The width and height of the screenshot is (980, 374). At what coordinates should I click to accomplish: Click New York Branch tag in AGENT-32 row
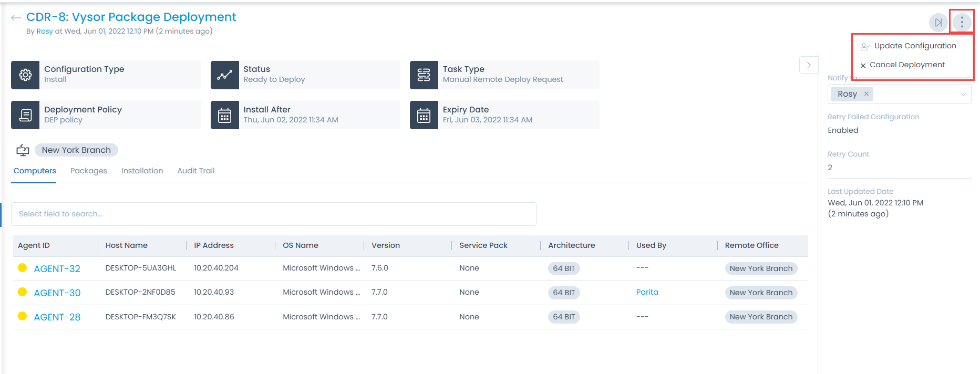pyautogui.click(x=761, y=268)
